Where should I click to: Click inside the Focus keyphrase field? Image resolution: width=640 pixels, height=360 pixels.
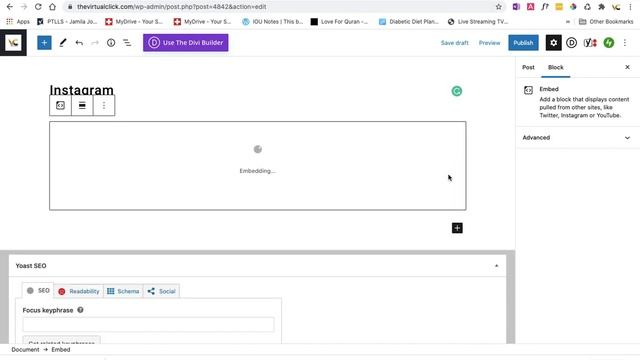[x=149, y=325]
